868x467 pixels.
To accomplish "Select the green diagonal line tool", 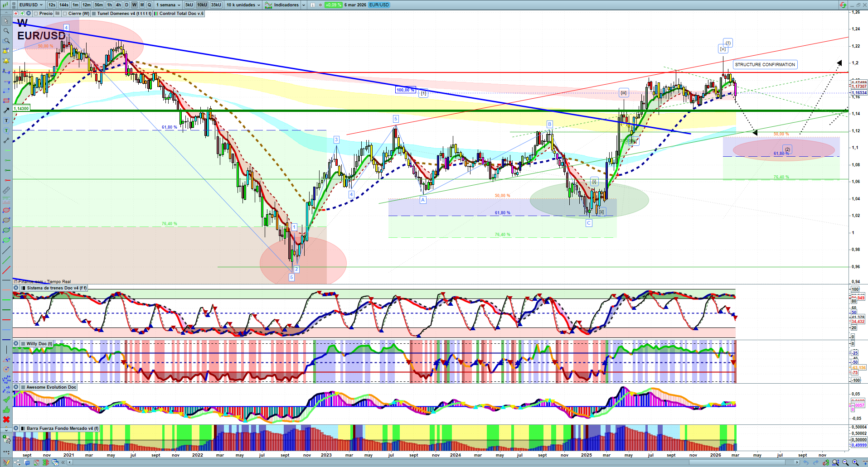I will pyautogui.click(x=6, y=260).
